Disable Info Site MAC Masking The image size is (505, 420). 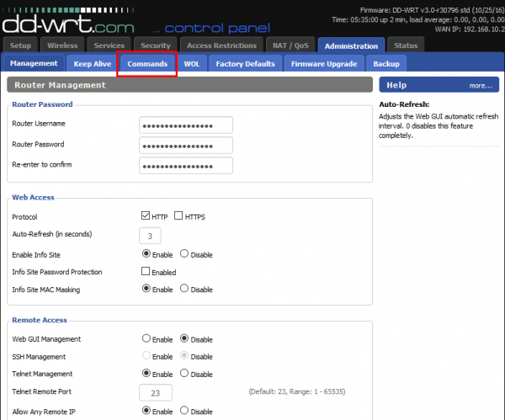click(x=184, y=288)
